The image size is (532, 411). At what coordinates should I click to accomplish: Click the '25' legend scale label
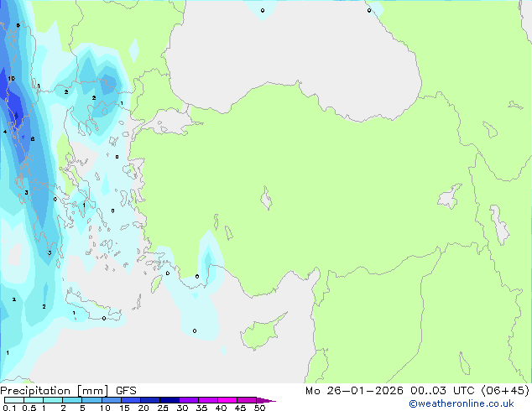[163, 408]
